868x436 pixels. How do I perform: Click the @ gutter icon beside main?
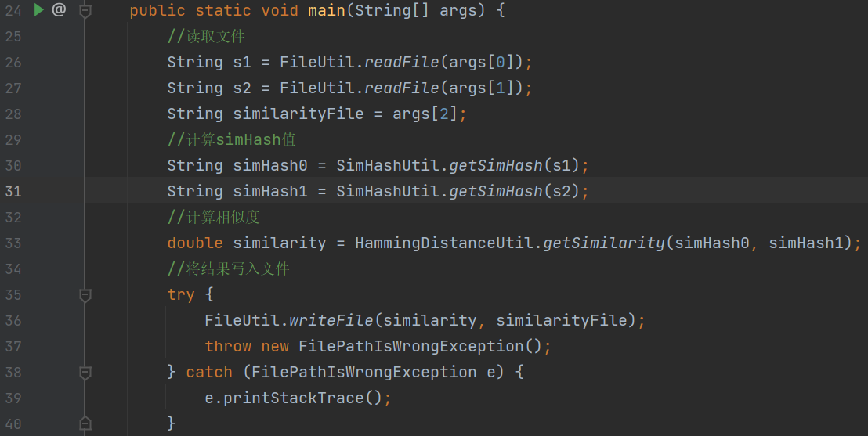click(x=59, y=10)
